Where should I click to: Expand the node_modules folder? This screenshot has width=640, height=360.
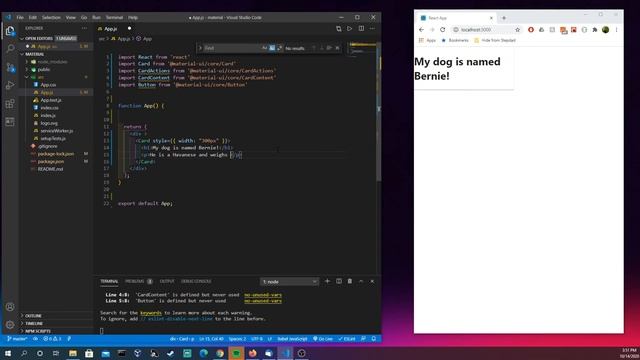coord(52,62)
